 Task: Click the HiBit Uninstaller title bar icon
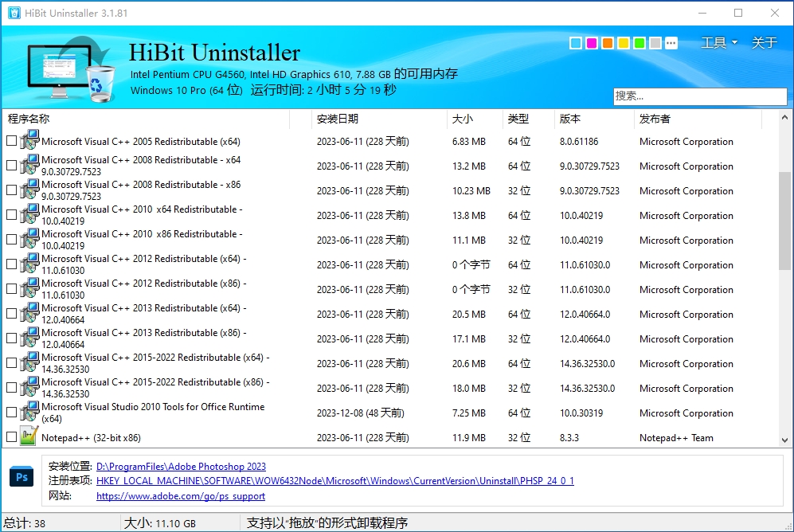(14, 13)
